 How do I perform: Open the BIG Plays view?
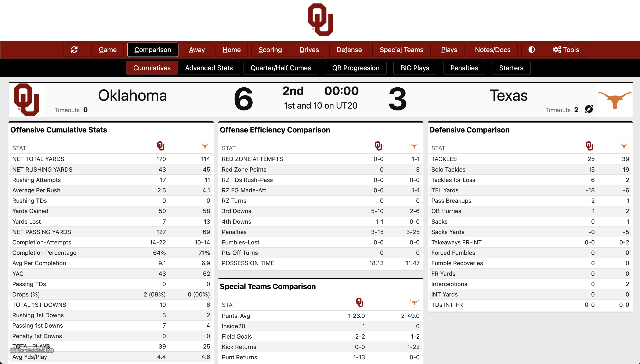pyautogui.click(x=414, y=68)
